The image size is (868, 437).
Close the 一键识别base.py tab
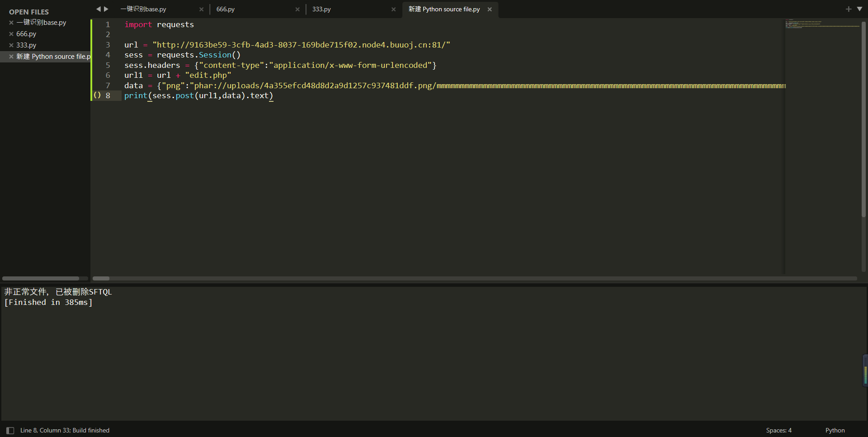[201, 9]
